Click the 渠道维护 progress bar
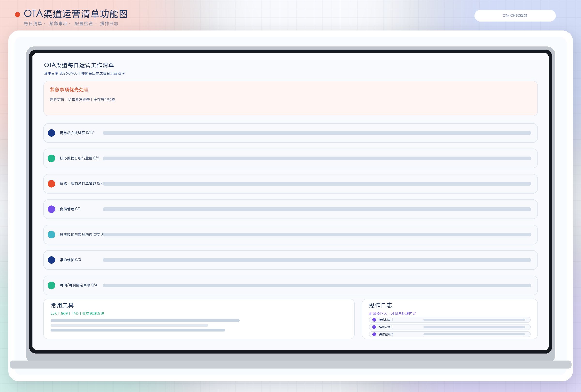The image size is (581, 392). pyautogui.click(x=317, y=260)
